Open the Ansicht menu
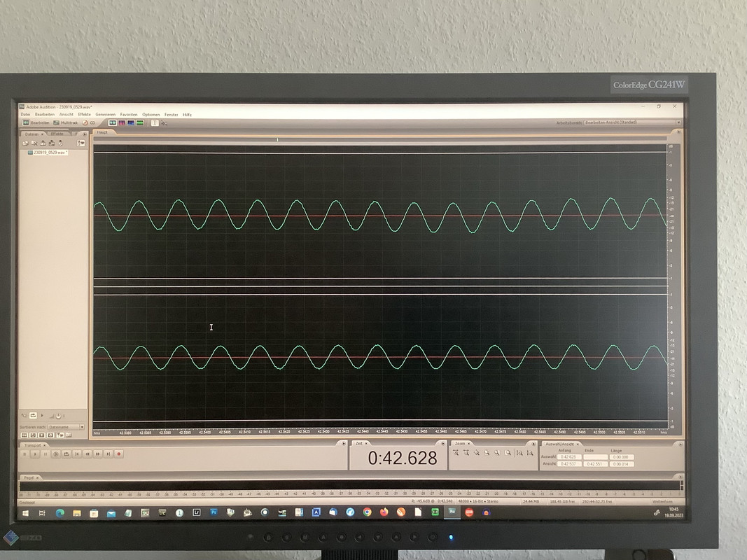Image resolution: width=747 pixels, height=560 pixels. (67, 115)
